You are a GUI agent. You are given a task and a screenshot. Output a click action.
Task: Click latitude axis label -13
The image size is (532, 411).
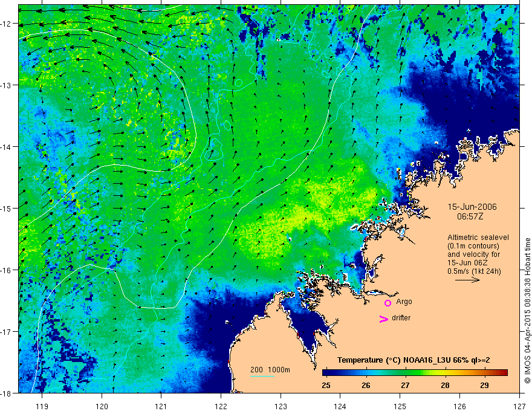6,85
